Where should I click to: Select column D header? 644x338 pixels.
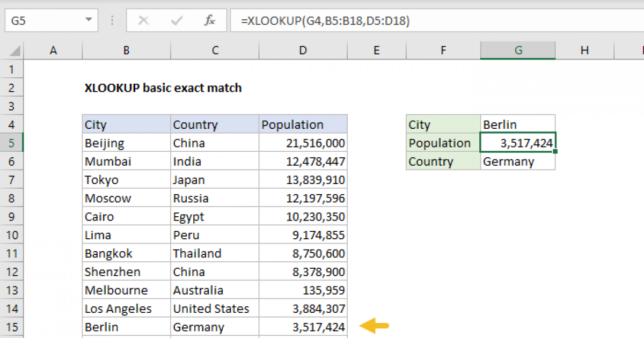(303, 50)
